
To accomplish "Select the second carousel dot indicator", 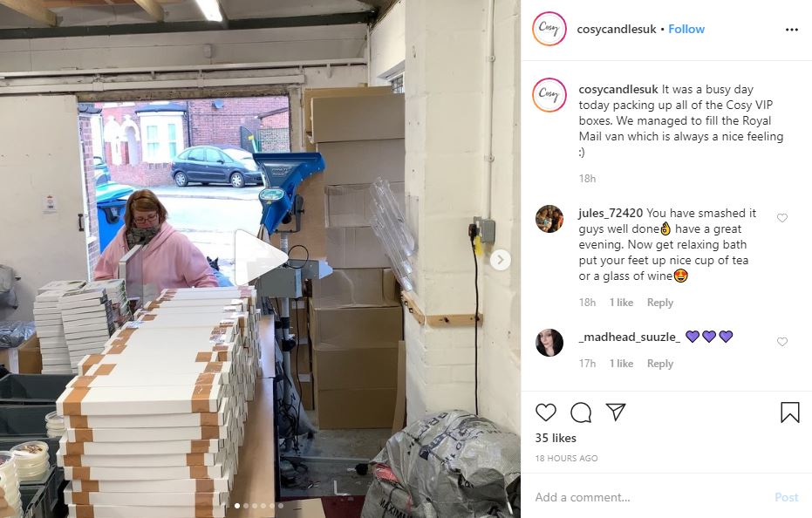I will (x=246, y=506).
